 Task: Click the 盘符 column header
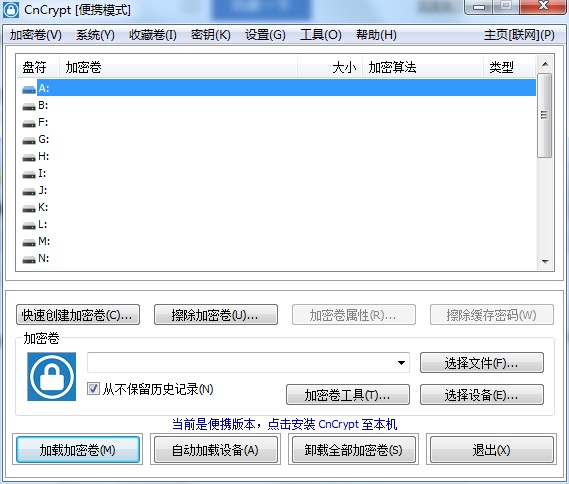38,67
